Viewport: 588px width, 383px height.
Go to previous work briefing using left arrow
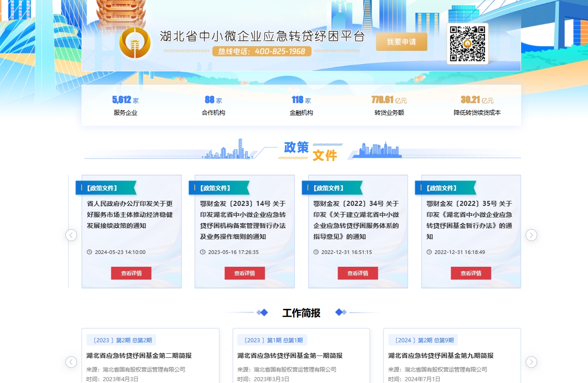coord(71,362)
